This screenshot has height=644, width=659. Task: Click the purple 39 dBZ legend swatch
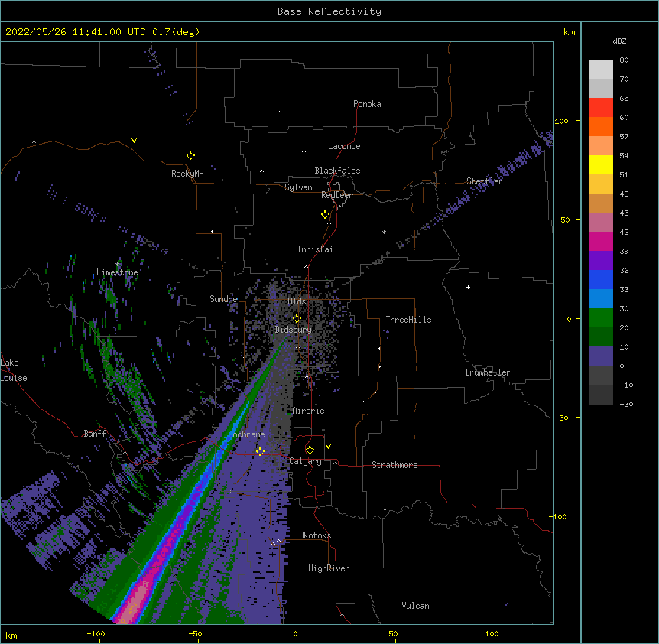pos(601,260)
